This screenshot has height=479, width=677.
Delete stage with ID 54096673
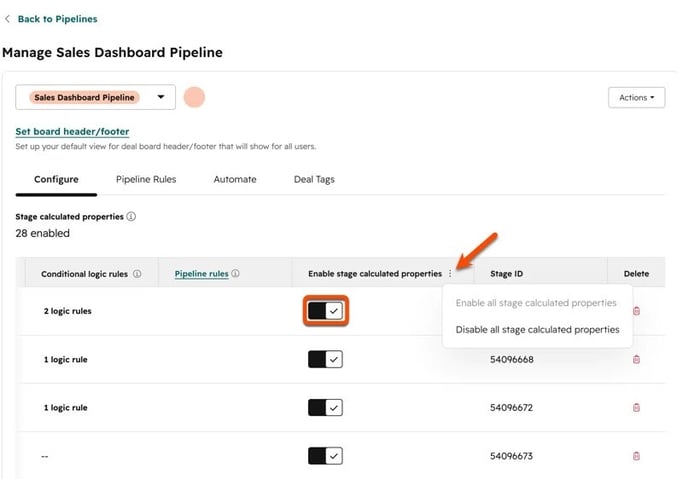pyautogui.click(x=636, y=456)
